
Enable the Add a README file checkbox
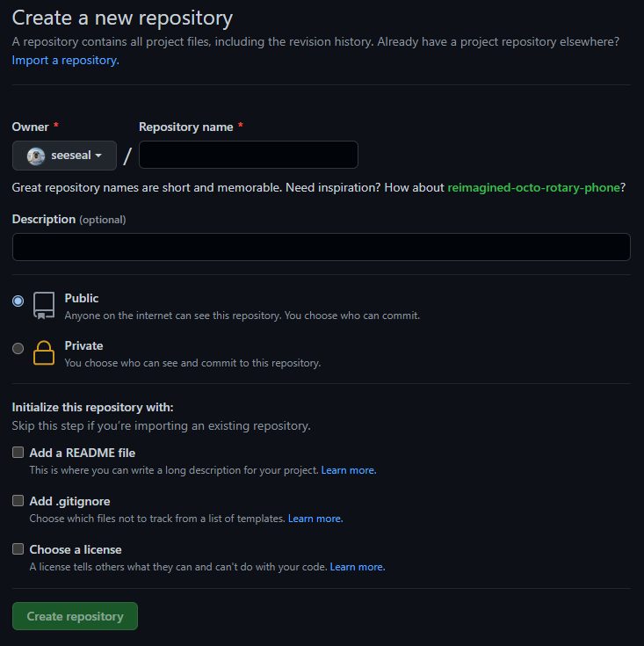click(x=18, y=453)
